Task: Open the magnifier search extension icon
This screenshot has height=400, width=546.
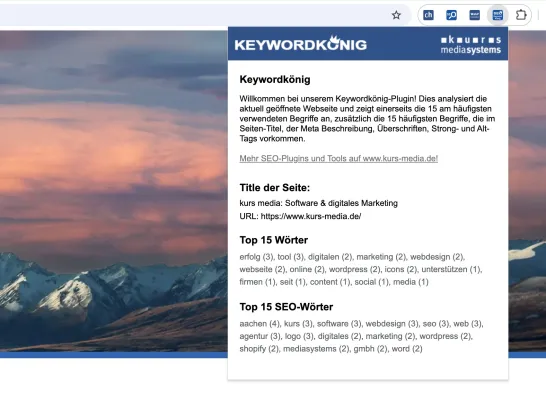Action: [x=451, y=15]
